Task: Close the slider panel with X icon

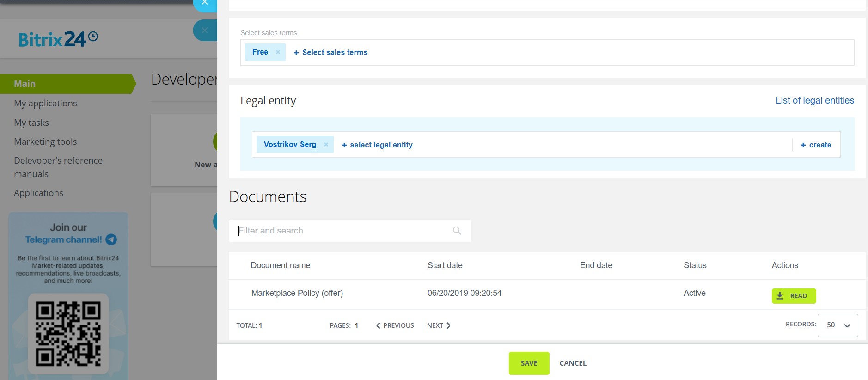Action: [x=205, y=3]
